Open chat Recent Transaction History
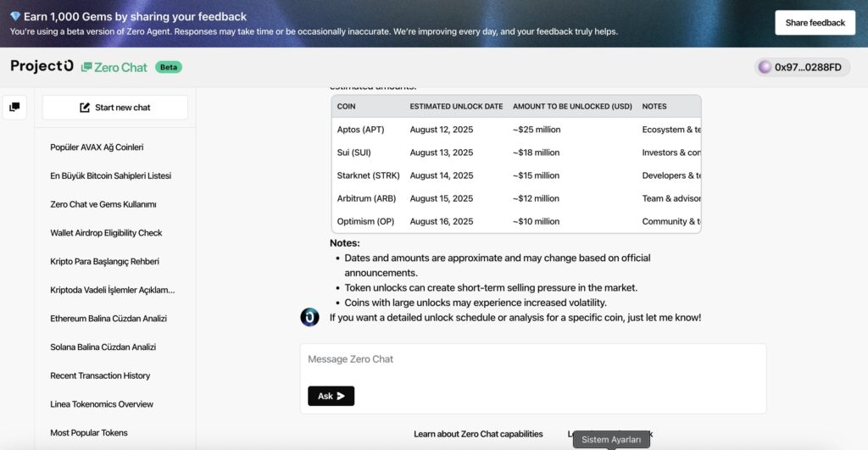The height and width of the screenshot is (450, 868). (x=100, y=375)
